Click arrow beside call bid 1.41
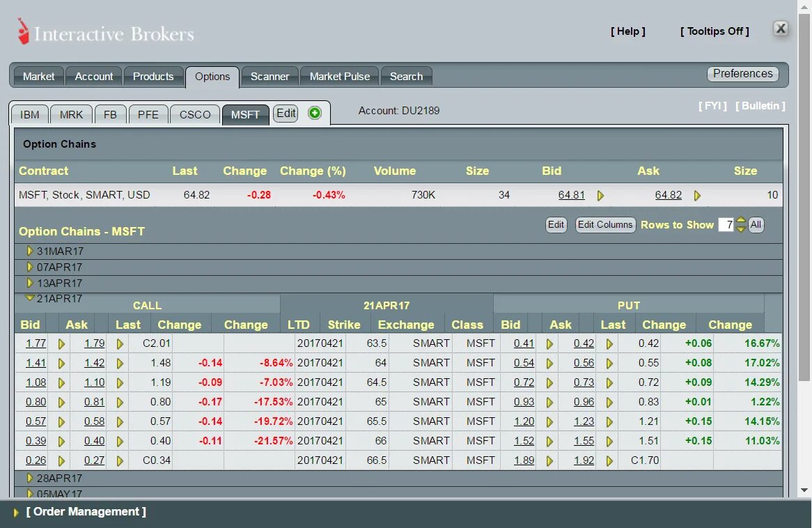 (61, 364)
